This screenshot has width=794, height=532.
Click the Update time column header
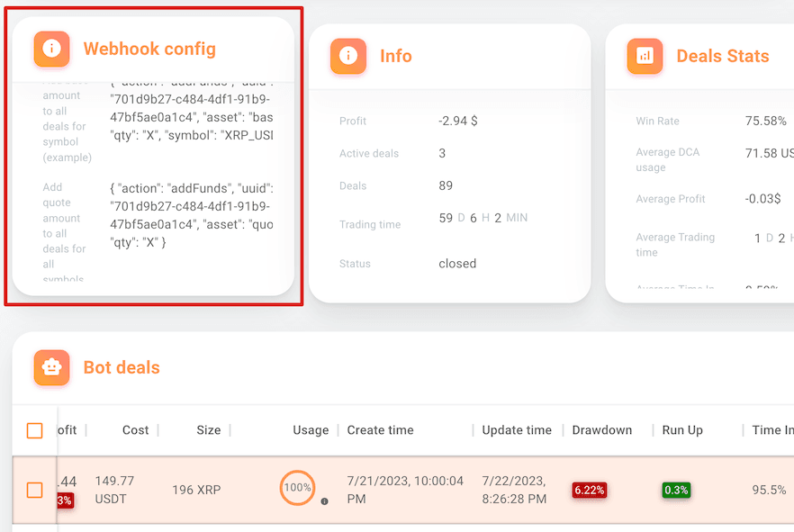516,430
